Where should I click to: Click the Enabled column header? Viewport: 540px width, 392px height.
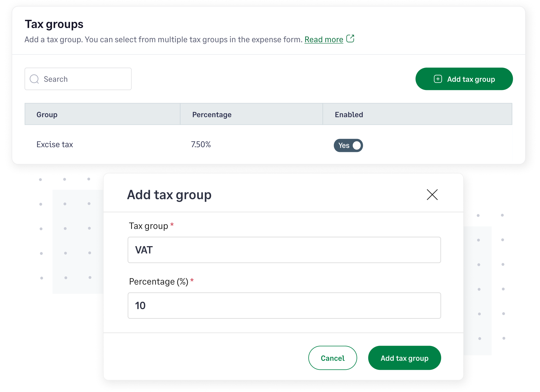(x=349, y=114)
